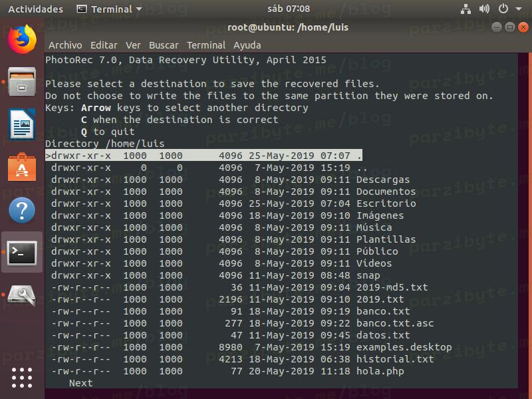Click 'Please select a destination' instruction line

(x=212, y=84)
